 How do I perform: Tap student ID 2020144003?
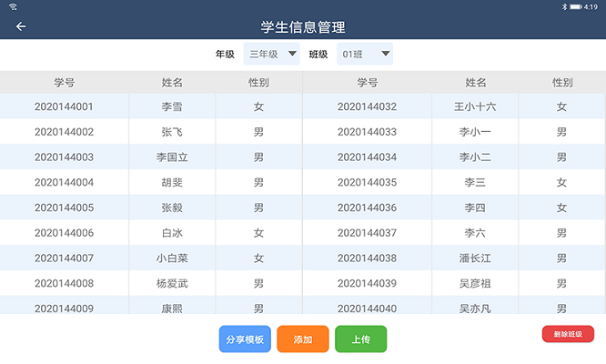64,157
